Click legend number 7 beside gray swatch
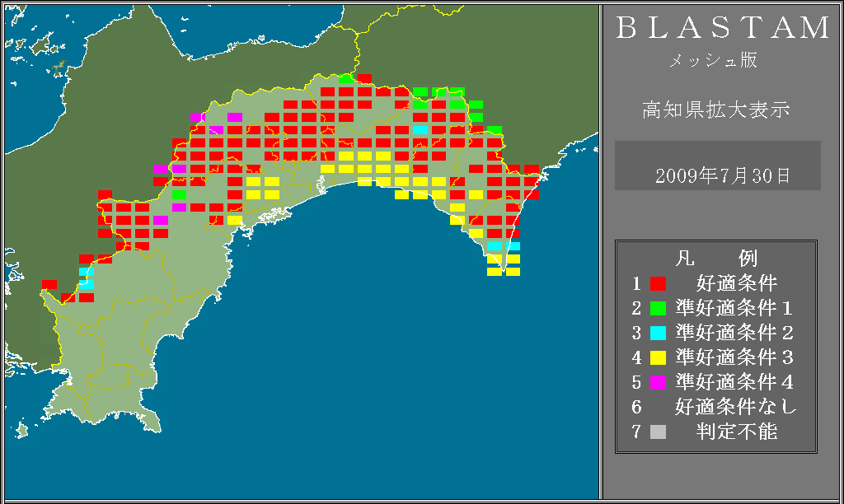 click(x=637, y=432)
